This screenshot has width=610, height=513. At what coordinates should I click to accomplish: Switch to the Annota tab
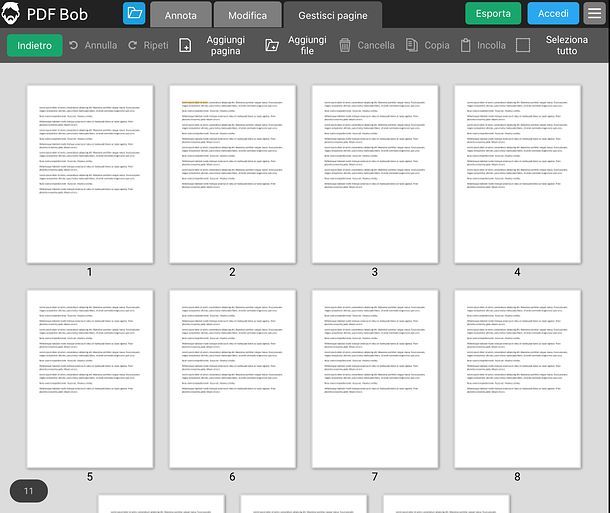coord(181,15)
